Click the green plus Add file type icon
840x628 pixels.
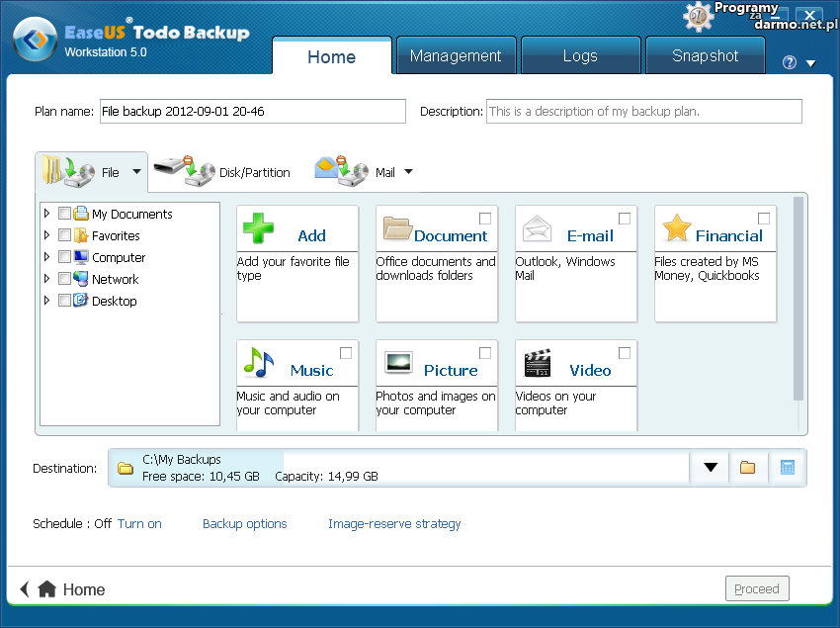[x=259, y=227]
